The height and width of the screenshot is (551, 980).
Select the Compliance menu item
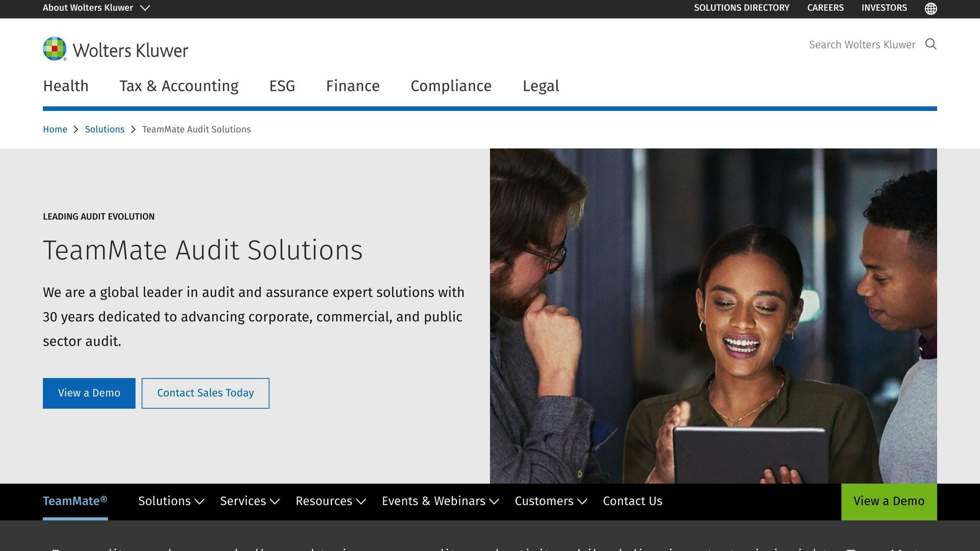coord(451,86)
